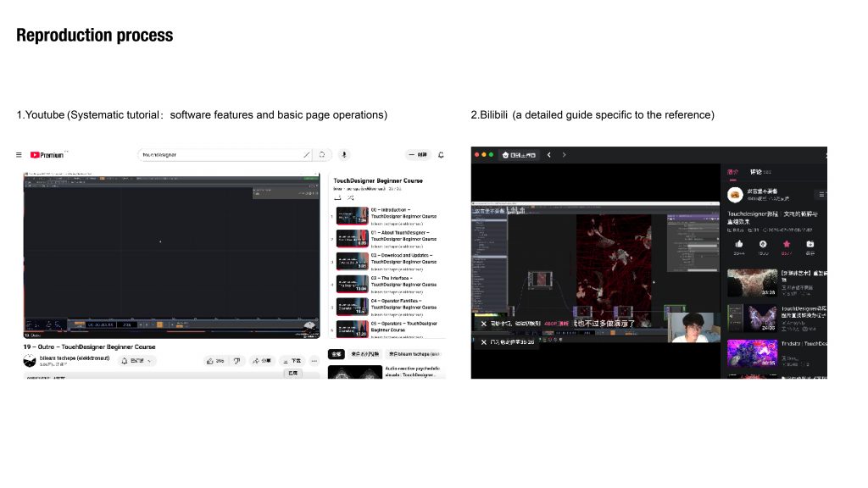Open playlist video 03 – The Interface
Screen dimensions: 868x488
352,284
